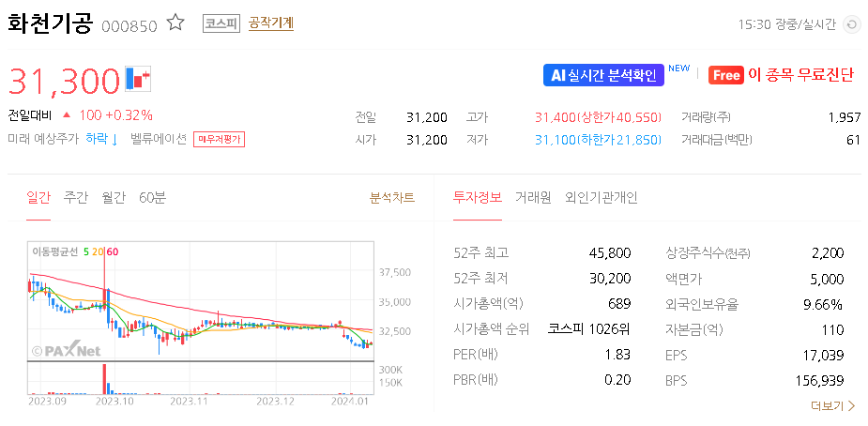Select the 일간 chart tab
868x426 pixels.
click(38, 197)
